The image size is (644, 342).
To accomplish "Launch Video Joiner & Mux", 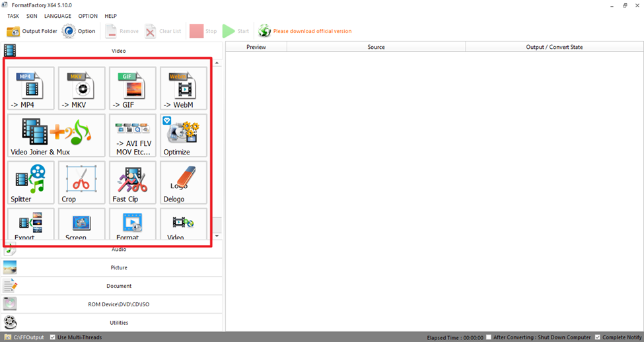I will (x=56, y=136).
